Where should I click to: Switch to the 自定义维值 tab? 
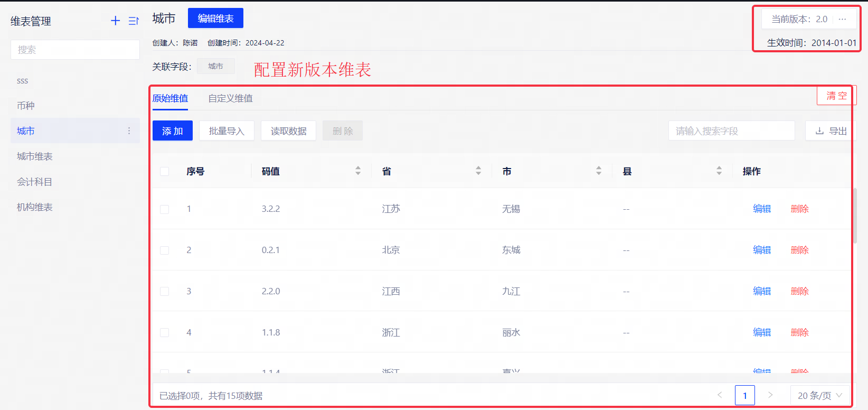(x=230, y=98)
